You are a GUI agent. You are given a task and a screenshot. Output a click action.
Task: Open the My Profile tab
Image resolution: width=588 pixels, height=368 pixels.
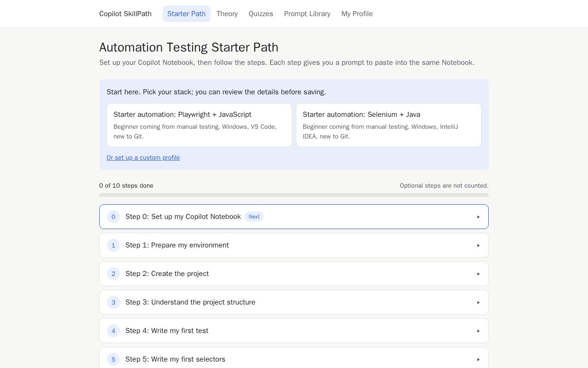pyautogui.click(x=357, y=14)
